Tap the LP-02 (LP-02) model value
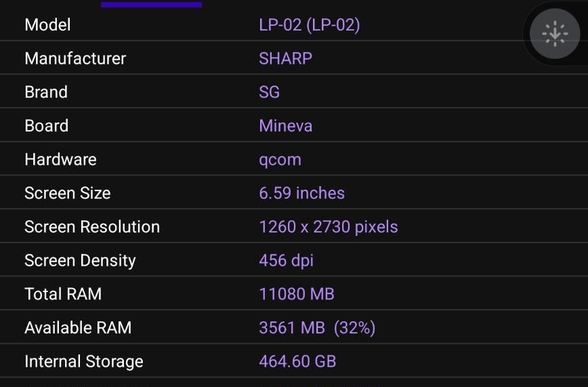 [x=310, y=25]
